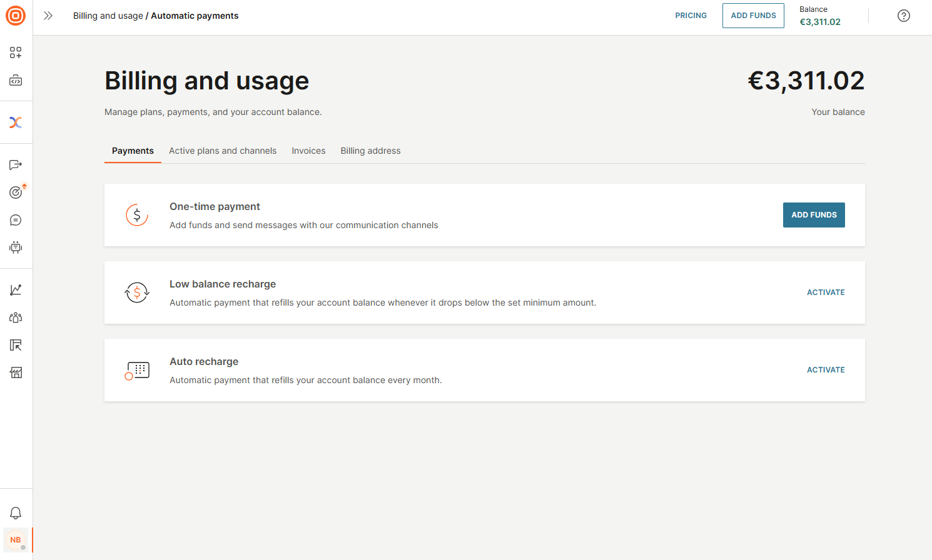Open notifications bell icon
Screen dimensions: 932x560
[16, 513]
